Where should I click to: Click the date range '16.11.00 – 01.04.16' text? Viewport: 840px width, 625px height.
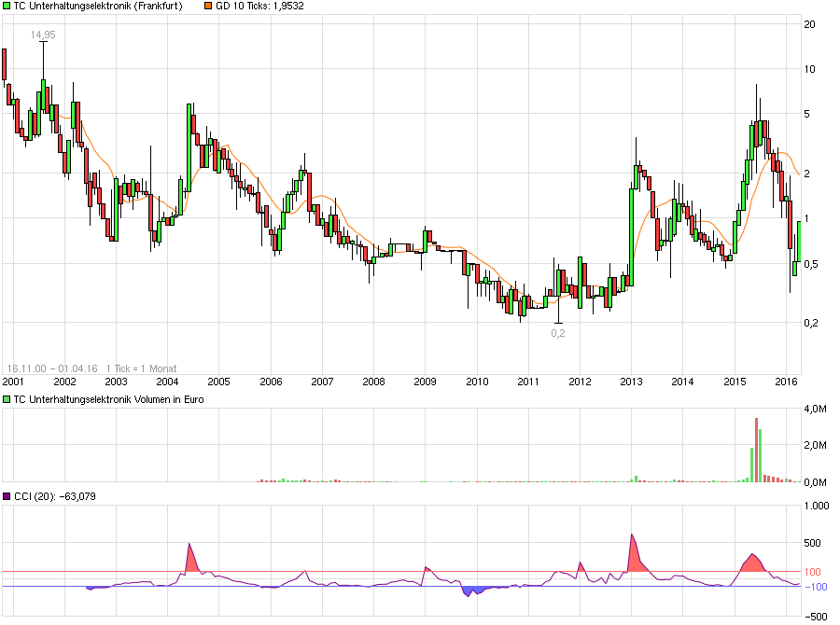[x=52, y=368]
